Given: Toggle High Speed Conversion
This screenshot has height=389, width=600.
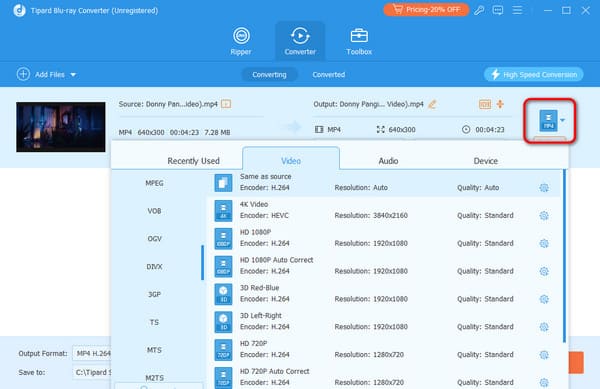Looking at the screenshot, I should coord(534,75).
